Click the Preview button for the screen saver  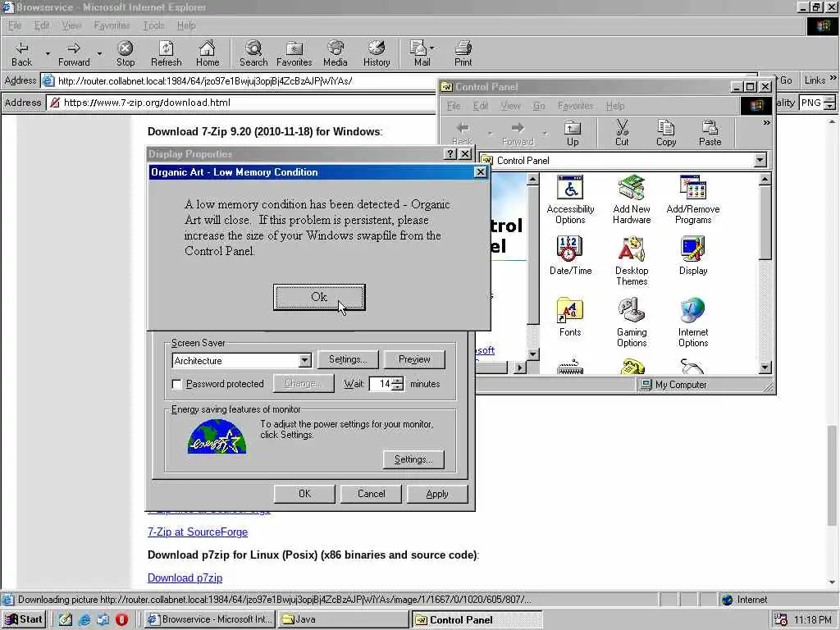pos(414,359)
